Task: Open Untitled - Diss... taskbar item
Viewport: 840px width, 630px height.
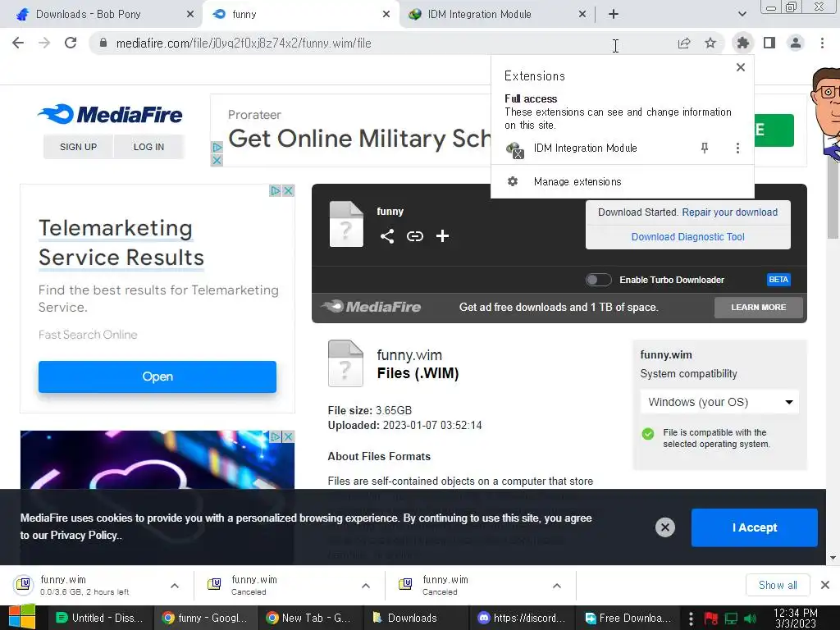Action: coord(100,618)
